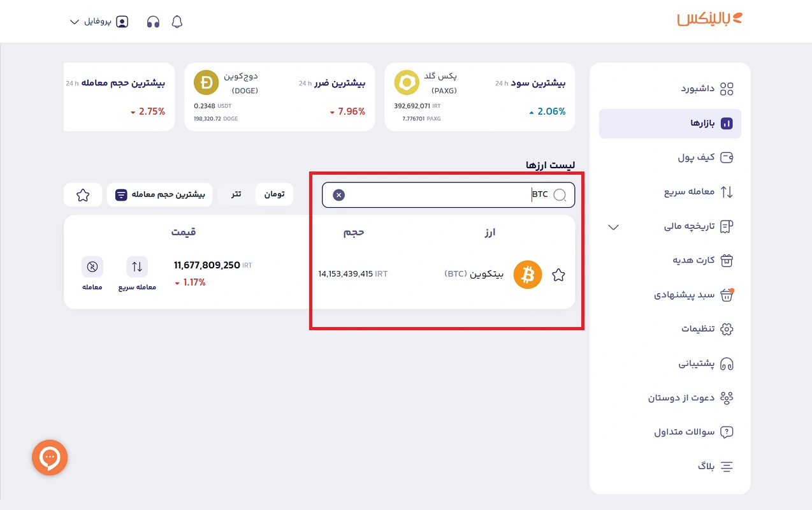
Task: Go to the Bali-X logo home
Action: [x=709, y=19]
